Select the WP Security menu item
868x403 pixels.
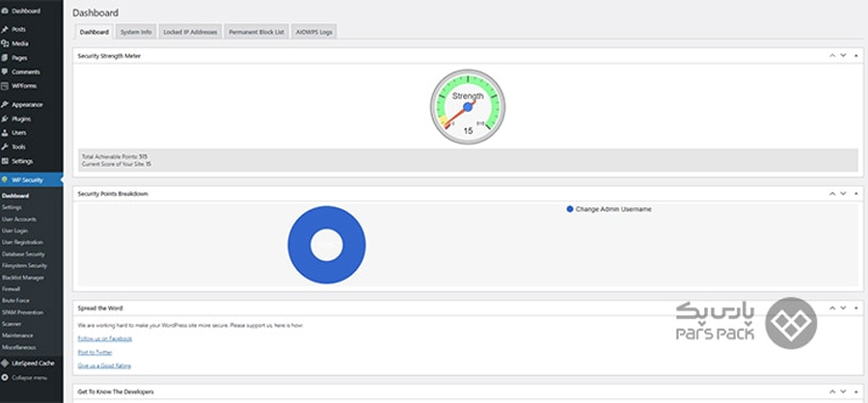(31, 180)
